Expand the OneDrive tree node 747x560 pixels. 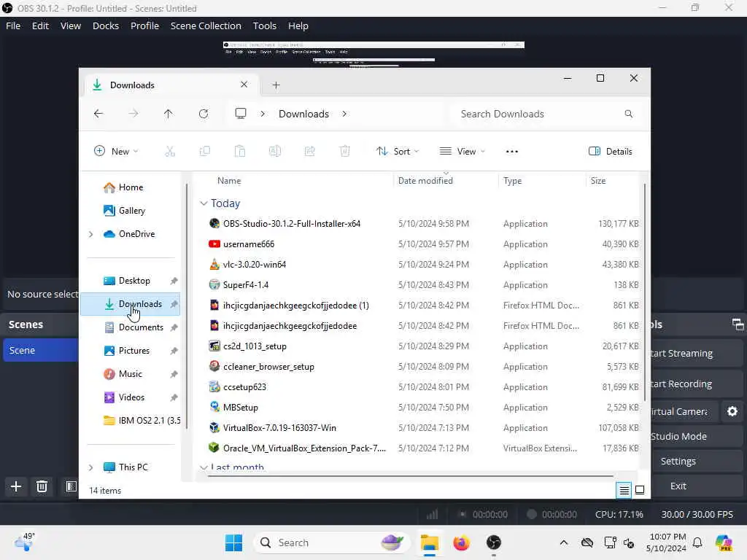[x=91, y=234]
